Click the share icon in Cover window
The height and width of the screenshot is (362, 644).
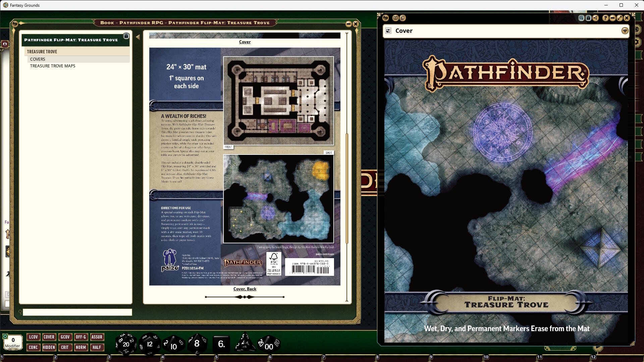click(595, 18)
